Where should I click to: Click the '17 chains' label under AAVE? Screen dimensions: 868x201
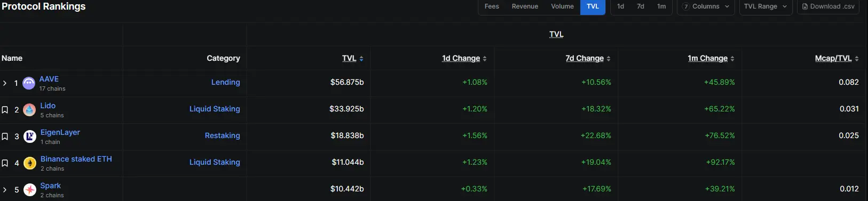click(x=52, y=89)
